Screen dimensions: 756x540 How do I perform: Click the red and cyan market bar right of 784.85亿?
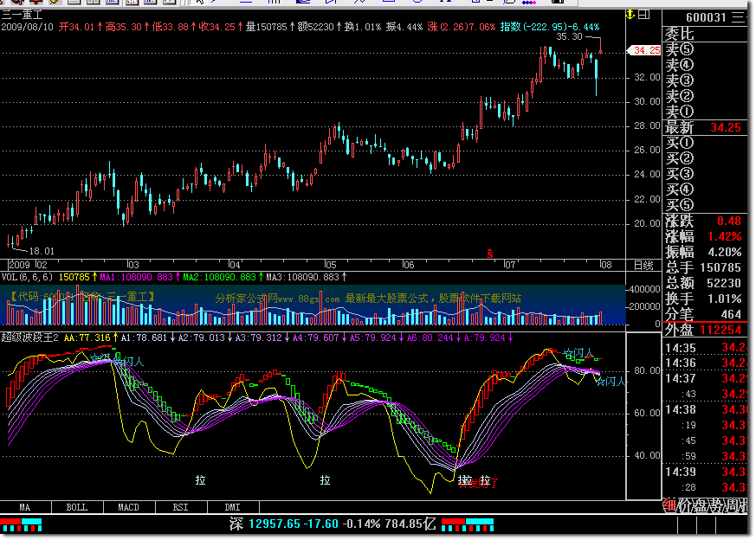(468, 524)
